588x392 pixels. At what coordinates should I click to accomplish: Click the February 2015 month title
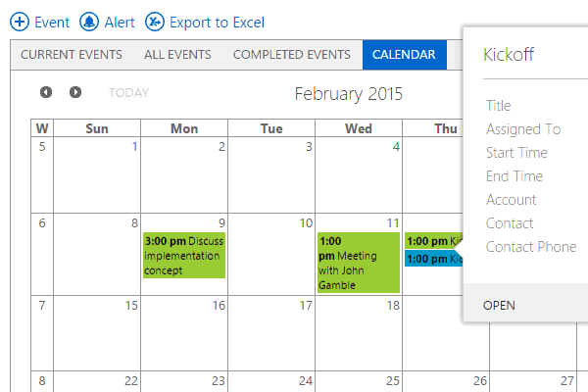point(348,94)
